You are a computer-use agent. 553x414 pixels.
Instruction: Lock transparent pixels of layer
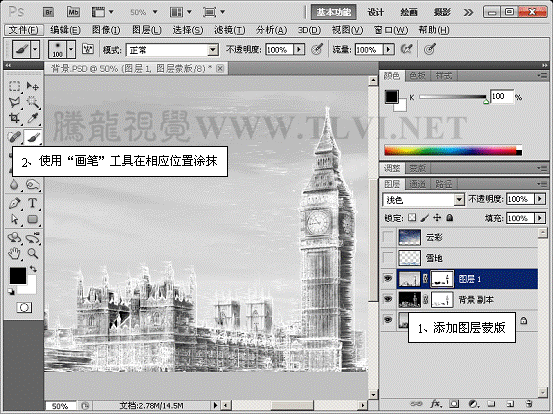click(412, 218)
